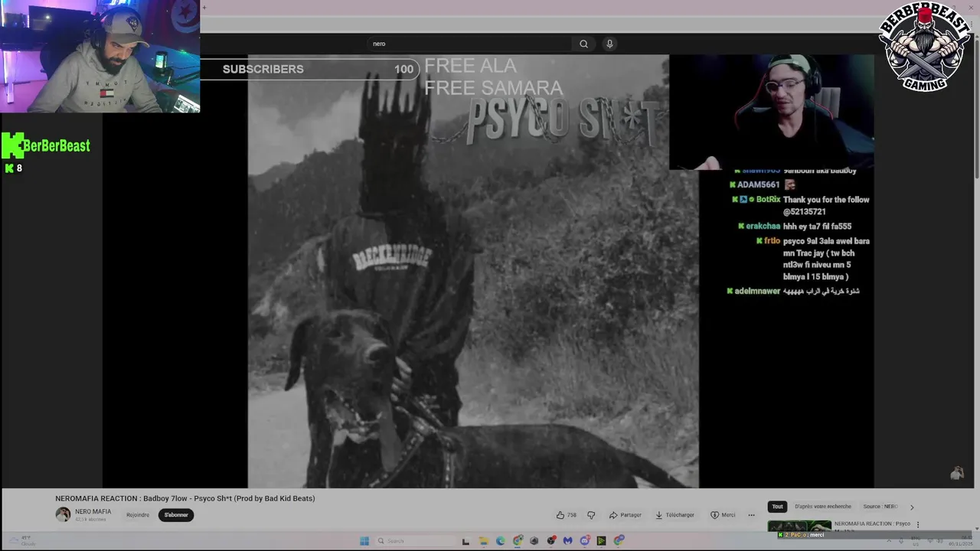980x551 pixels.
Task: Open the weather widget showing Cloudy
Action: (x=21, y=540)
